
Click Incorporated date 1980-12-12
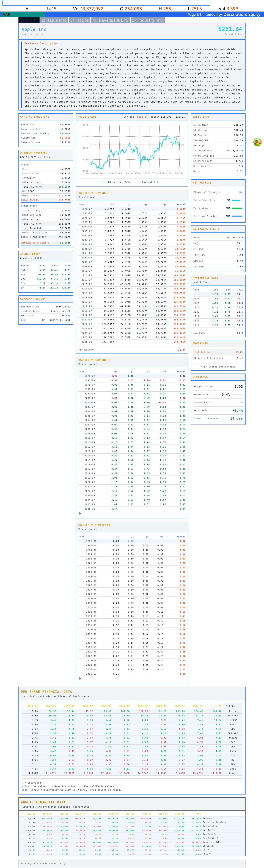click(63, 307)
